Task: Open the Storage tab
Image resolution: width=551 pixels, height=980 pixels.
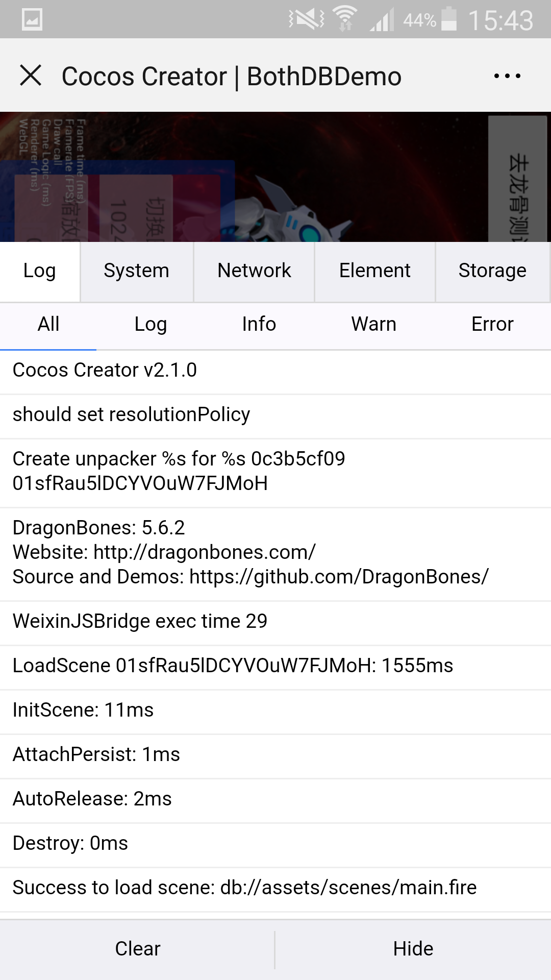Action: (x=492, y=271)
